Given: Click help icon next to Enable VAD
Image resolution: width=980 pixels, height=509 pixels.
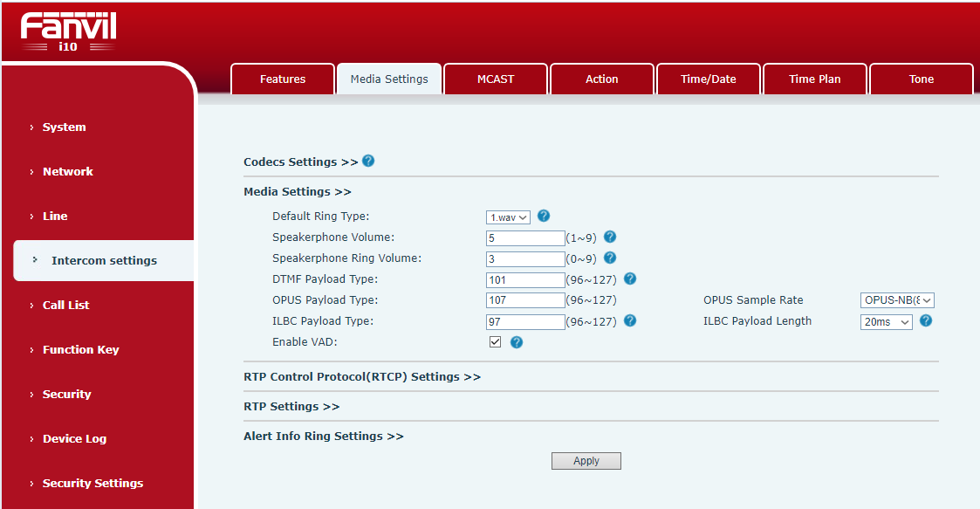Looking at the screenshot, I should (x=516, y=342).
